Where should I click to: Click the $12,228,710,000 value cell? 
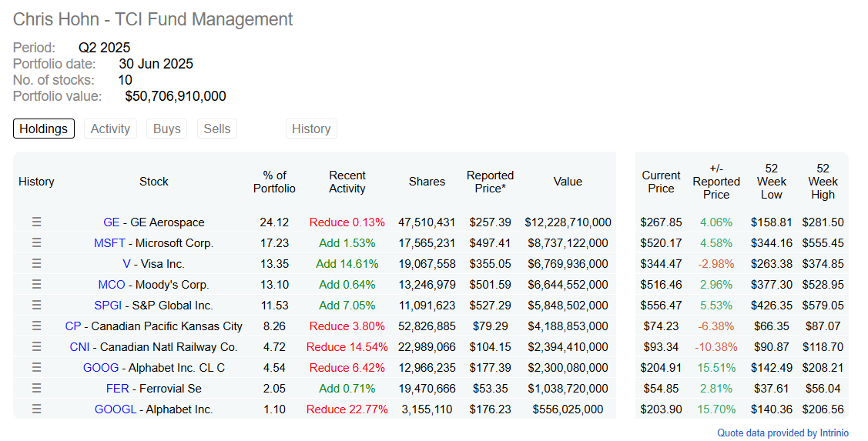(568, 222)
